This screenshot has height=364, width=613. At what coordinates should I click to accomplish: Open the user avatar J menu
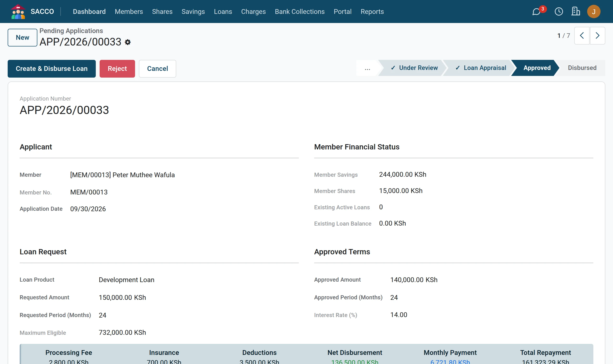[594, 11]
